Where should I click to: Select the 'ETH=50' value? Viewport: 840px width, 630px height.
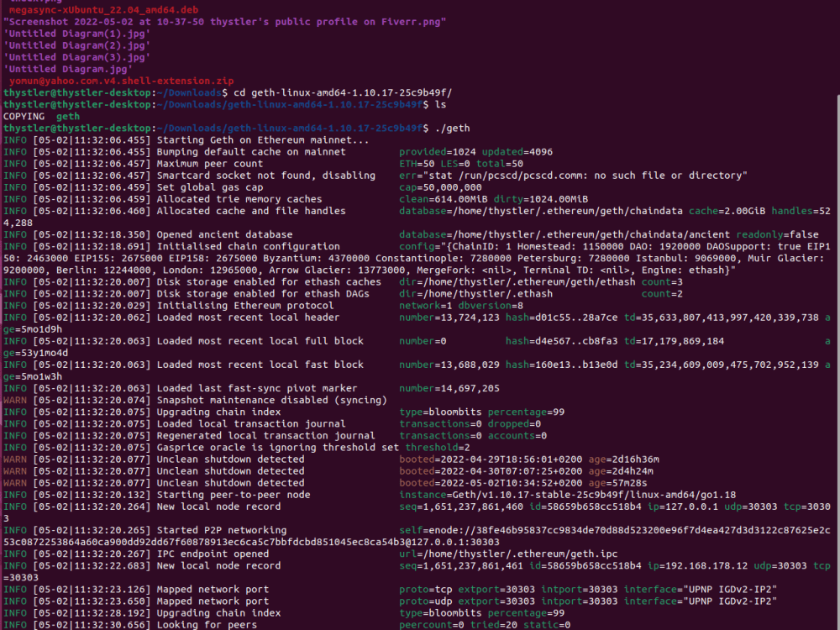[x=417, y=164]
